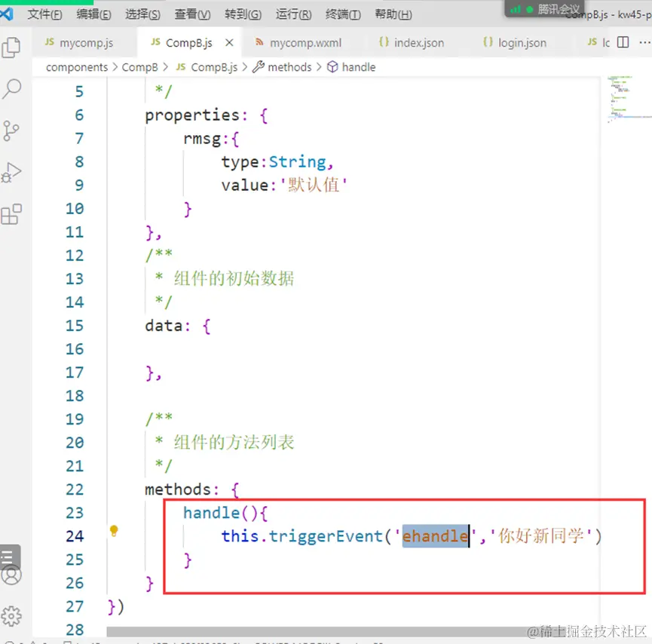Viewport: 652px width, 644px height.
Task: Click line number 15 in the gutter
Action: [x=75, y=325]
